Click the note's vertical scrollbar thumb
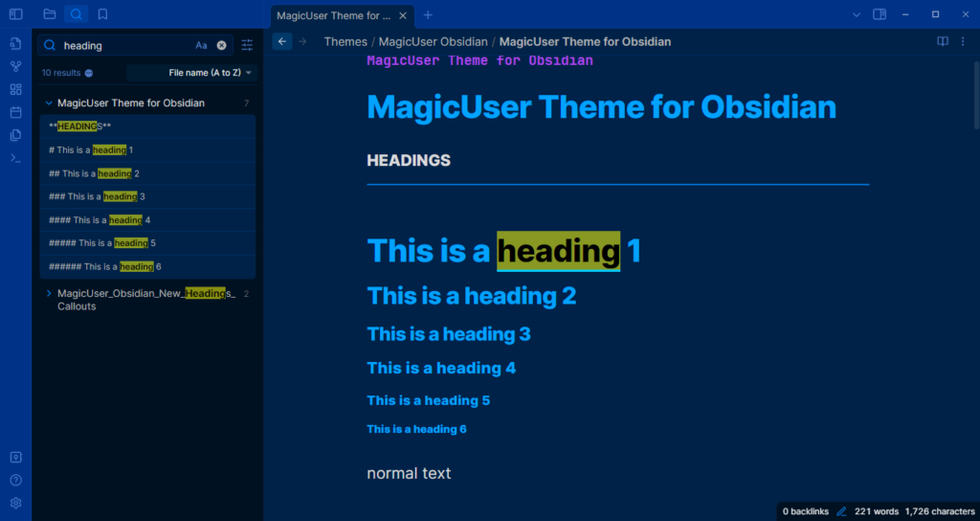The width and height of the screenshot is (980, 521). (x=976, y=95)
